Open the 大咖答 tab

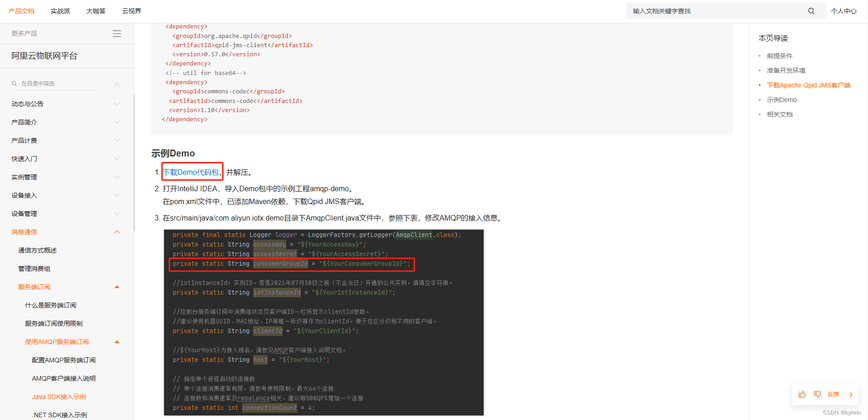coord(96,11)
